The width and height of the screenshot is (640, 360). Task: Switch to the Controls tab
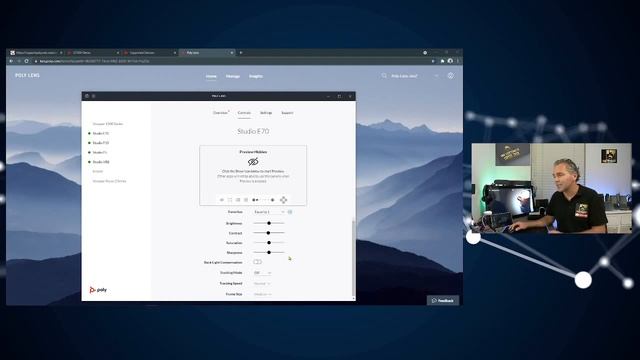click(244, 113)
